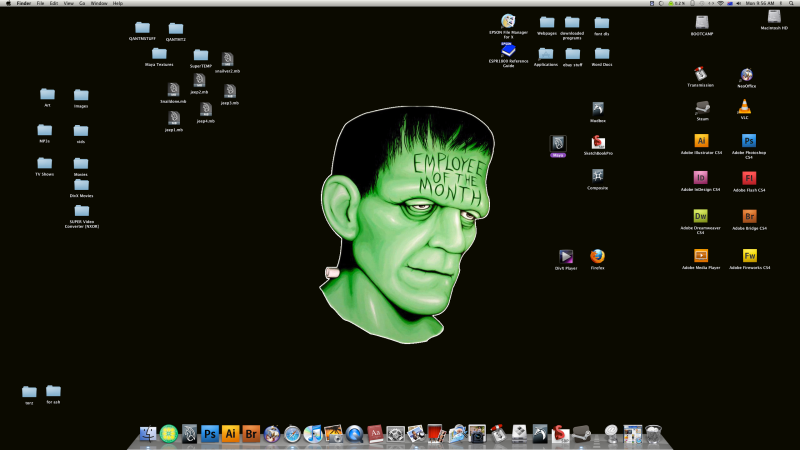Open Finder from the Dock
Image resolution: width=800 pixels, height=450 pixels.
point(148,434)
